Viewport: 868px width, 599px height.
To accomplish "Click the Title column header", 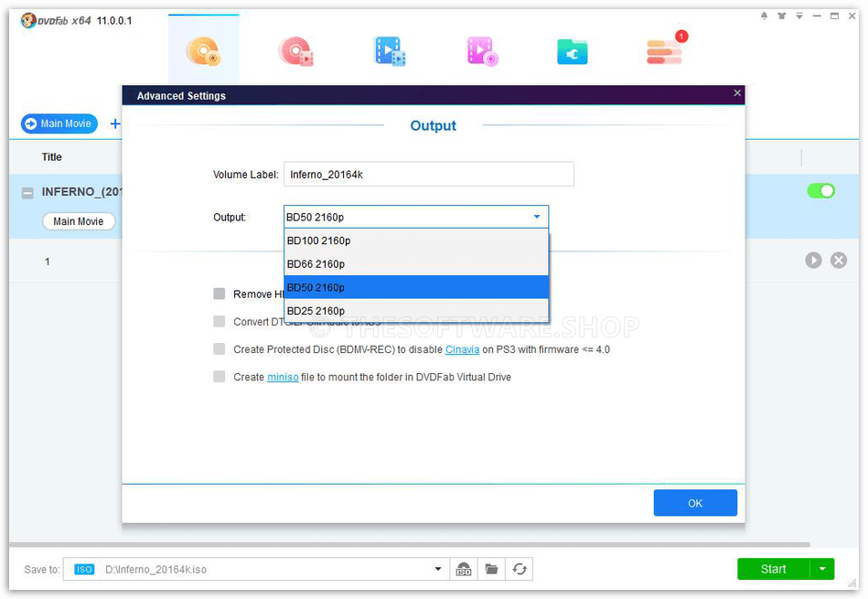I will (x=51, y=157).
